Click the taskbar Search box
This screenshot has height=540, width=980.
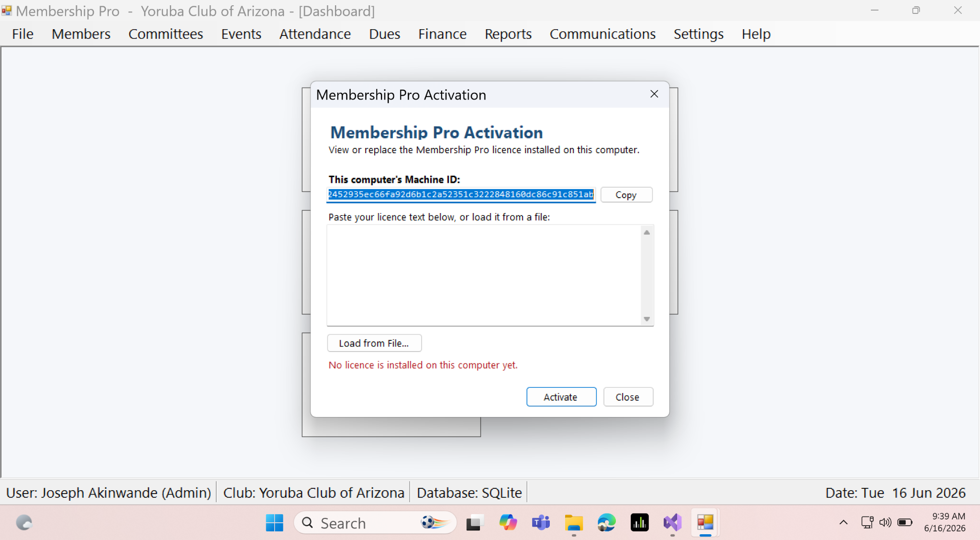click(375, 523)
